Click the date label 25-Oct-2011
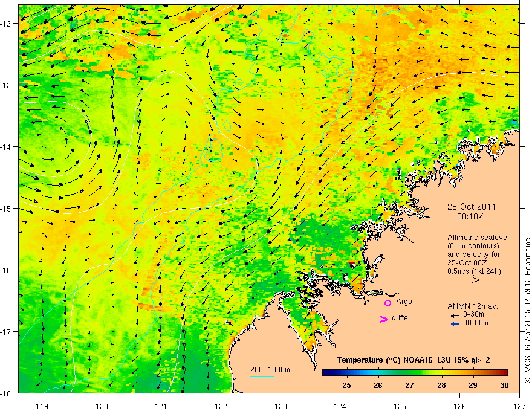Image resolution: width=532 pixels, height=411 pixels. [x=472, y=207]
